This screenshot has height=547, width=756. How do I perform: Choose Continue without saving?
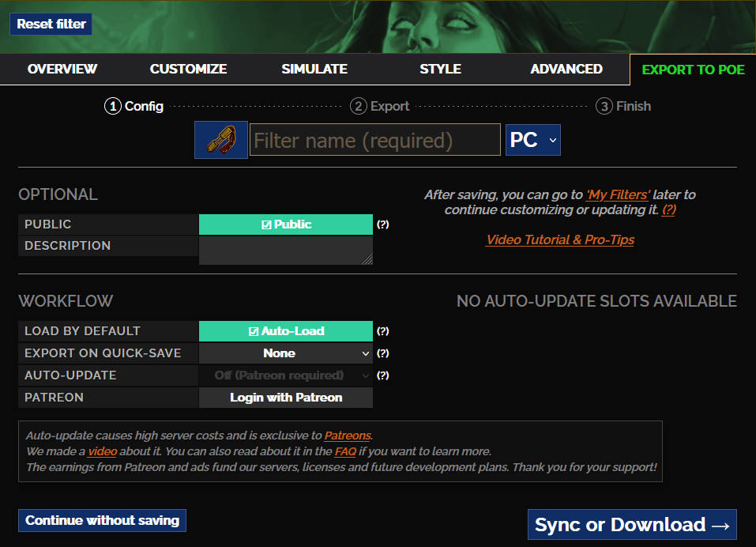coord(102,520)
